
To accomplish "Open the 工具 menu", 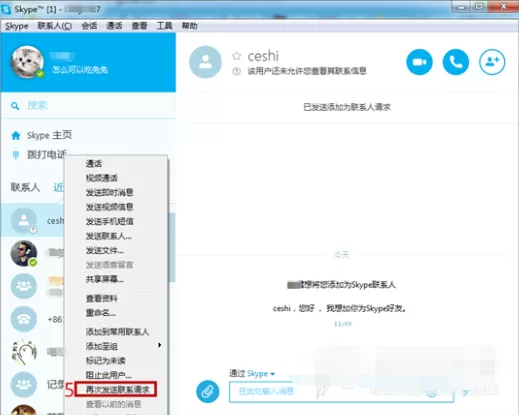I will tap(164, 26).
